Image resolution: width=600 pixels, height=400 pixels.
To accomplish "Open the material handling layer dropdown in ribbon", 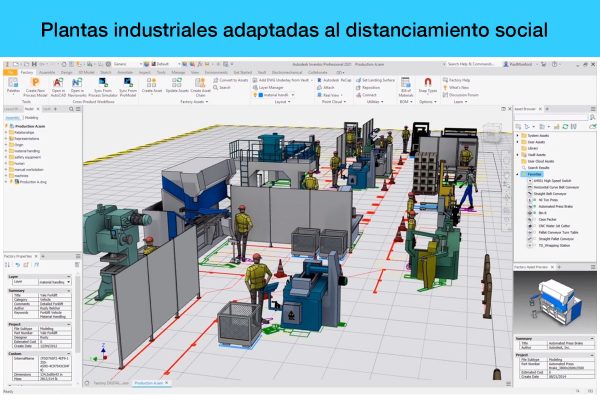I will [x=293, y=95].
